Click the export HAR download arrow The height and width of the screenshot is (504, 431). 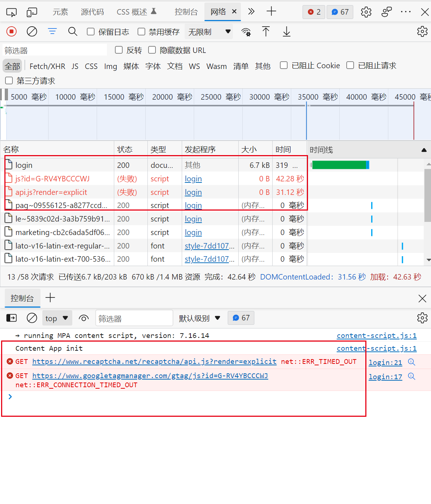[x=287, y=32]
